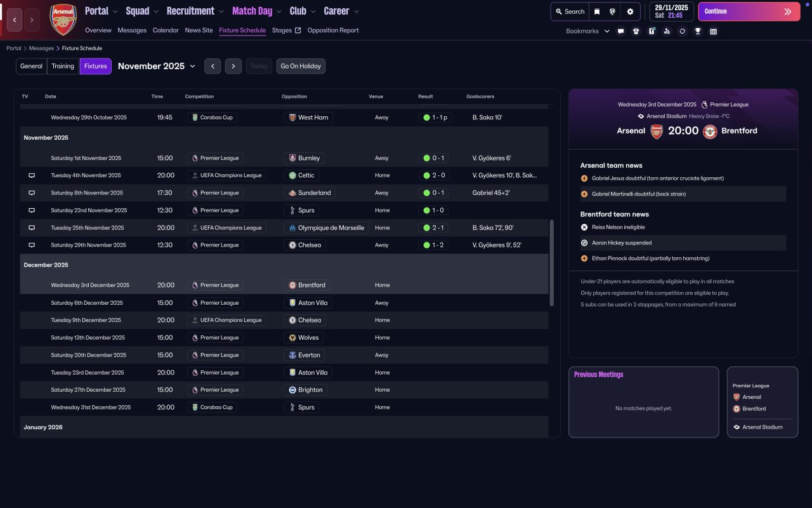The height and width of the screenshot is (508, 812).
Task: Open the Fixture Schedule sub-tab
Action: pos(242,30)
